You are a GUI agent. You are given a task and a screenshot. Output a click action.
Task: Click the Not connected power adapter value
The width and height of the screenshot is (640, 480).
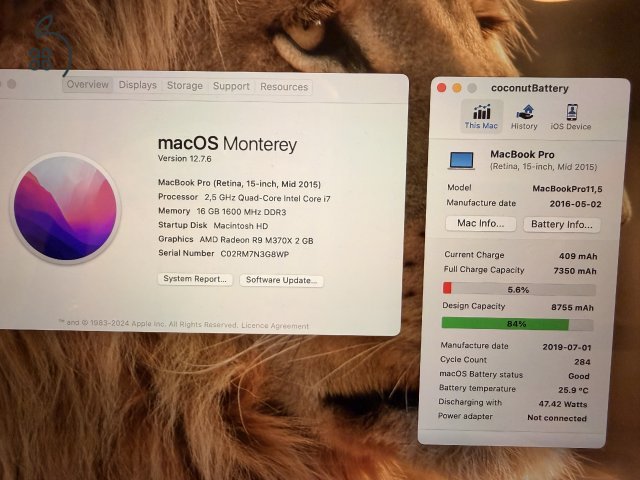[557, 418]
